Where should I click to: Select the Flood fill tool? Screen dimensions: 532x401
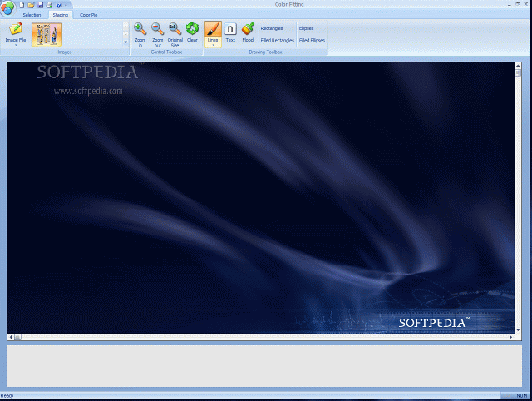(248, 32)
